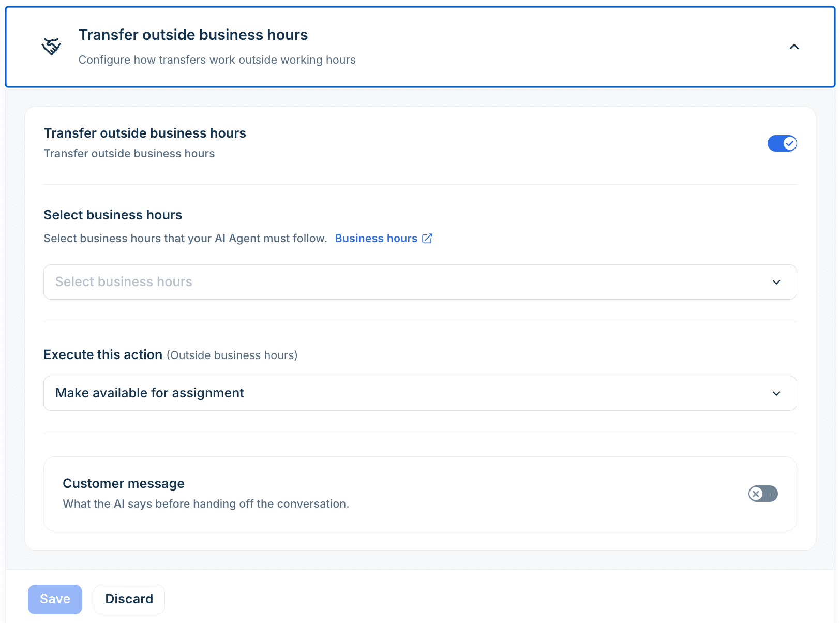
Task: Click the Select business hours heading
Action: click(x=113, y=215)
